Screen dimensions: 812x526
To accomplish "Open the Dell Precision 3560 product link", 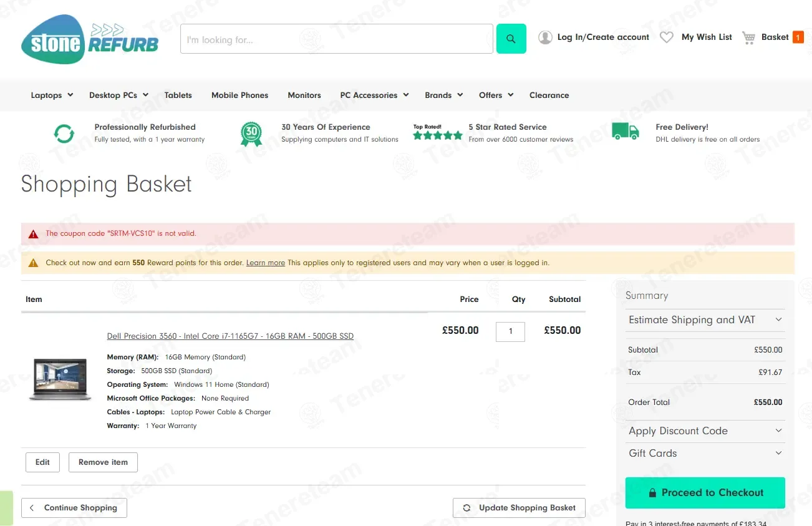I will pos(230,336).
